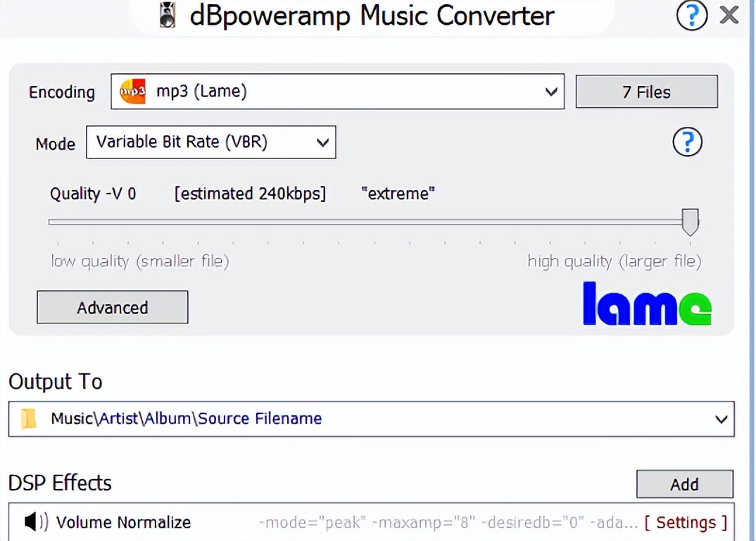Screen dimensions: 756x541
Task: Close the dBpoweramp Music Converter window
Action: click(x=729, y=15)
